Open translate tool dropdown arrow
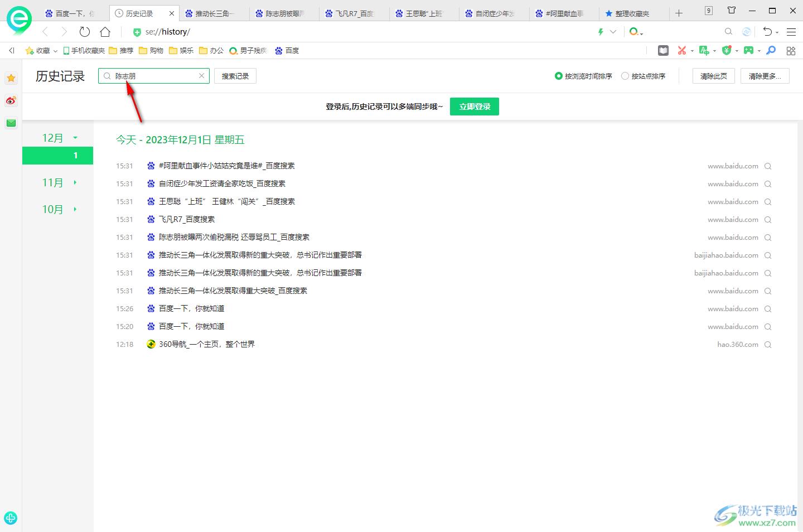Screen dimensions: 803x532 point(714,51)
